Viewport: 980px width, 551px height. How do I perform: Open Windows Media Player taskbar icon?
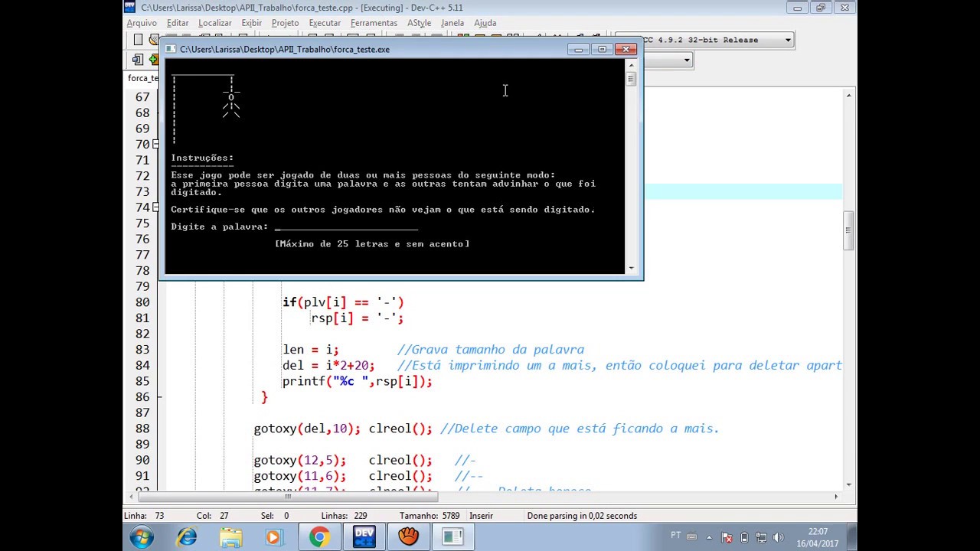[x=273, y=537]
